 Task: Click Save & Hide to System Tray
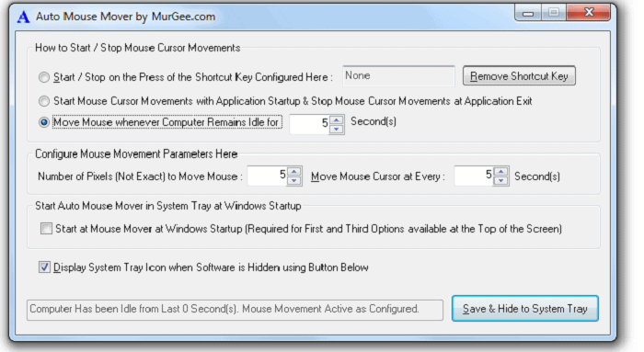[x=525, y=309]
